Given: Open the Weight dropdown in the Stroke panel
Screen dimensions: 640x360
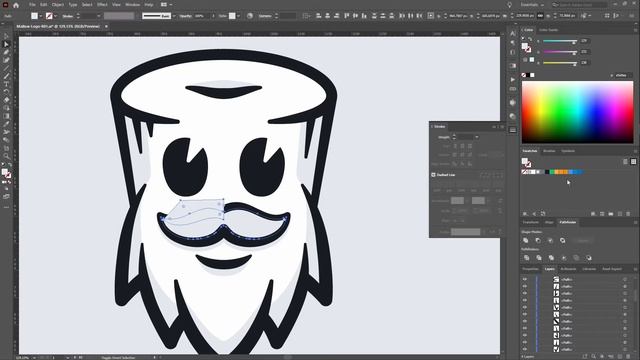Looking at the screenshot, I should click(x=476, y=137).
